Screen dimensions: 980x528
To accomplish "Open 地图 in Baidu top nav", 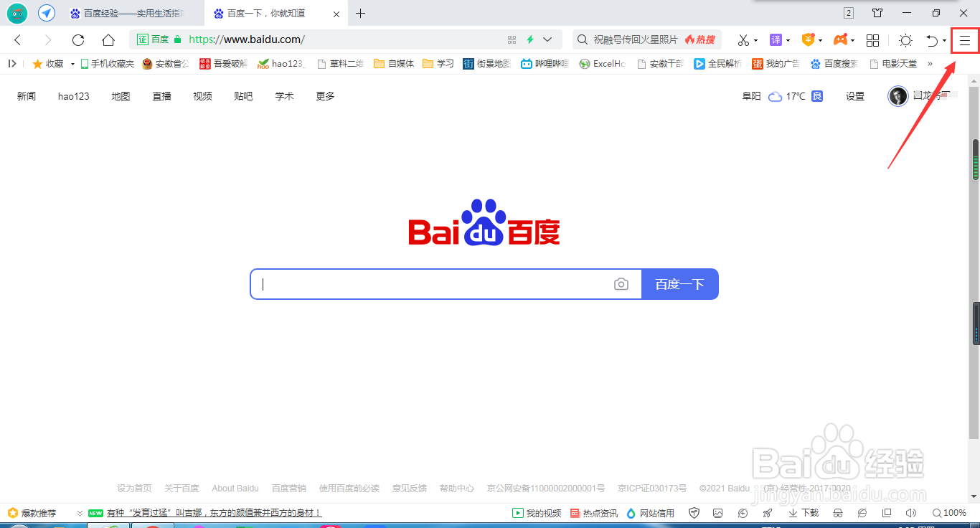I will [121, 96].
